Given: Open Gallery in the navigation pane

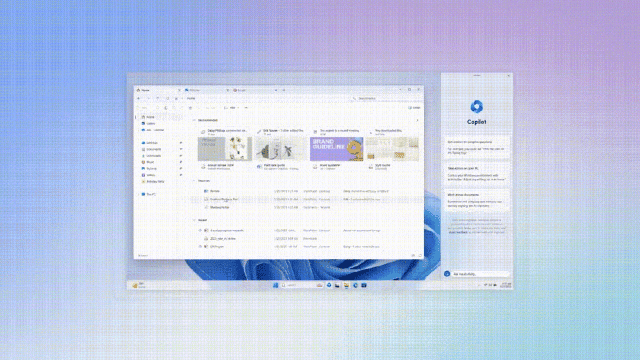Looking at the screenshot, I should (x=149, y=123).
